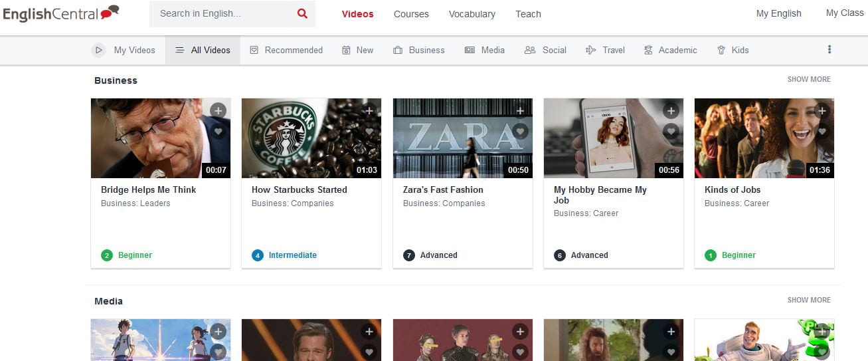This screenshot has width=868, height=361.
Task: Click the title "Bridge Helps Me Think"
Action: pos(148,189)
